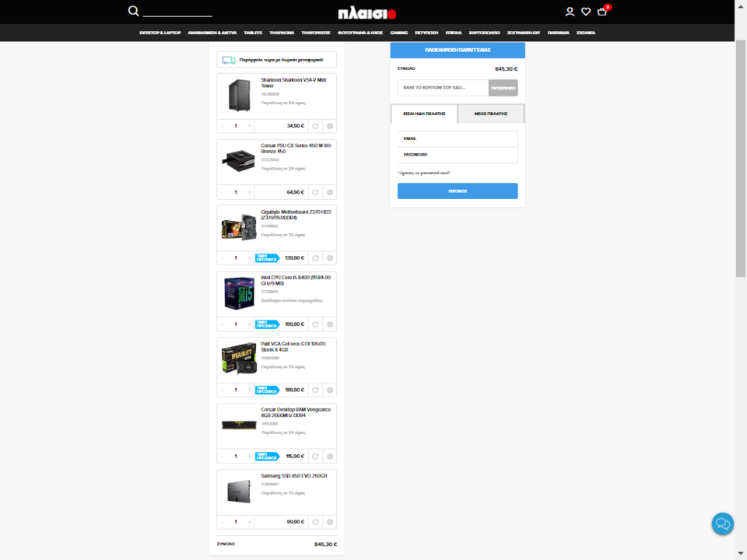Open the live chat bubble
The height and width of the screenshot is (560, 747).
coord(722,523)
